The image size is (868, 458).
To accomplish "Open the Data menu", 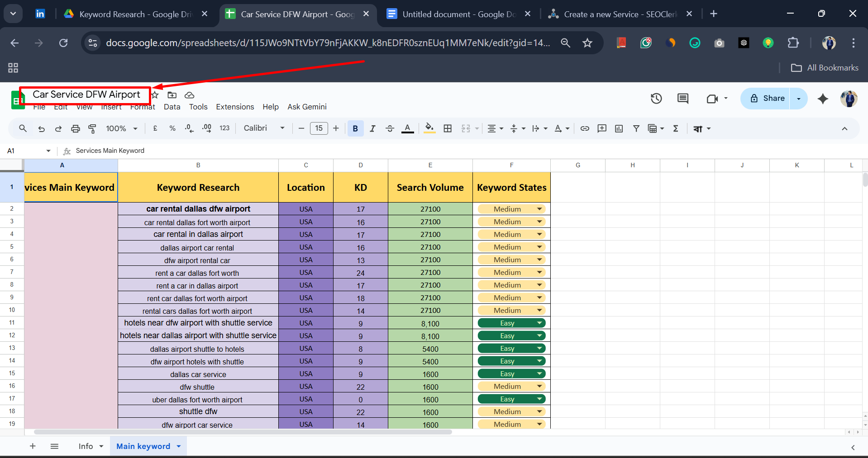I will point(172,107).
